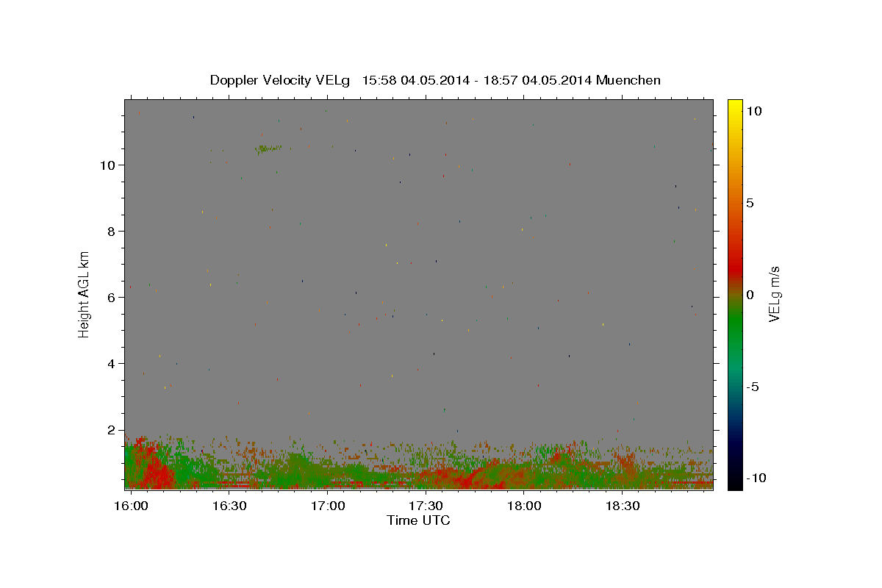Image resolution: width=882 pixels, height=588 pixels.
Task: Click the 16:30 time tick label
Action: [x=229, y=506]
